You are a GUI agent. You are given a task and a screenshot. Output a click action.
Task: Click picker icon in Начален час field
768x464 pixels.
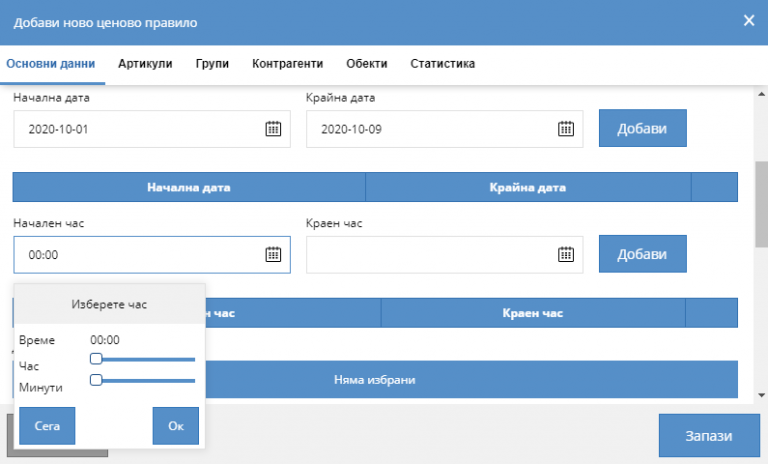[272, 255]
